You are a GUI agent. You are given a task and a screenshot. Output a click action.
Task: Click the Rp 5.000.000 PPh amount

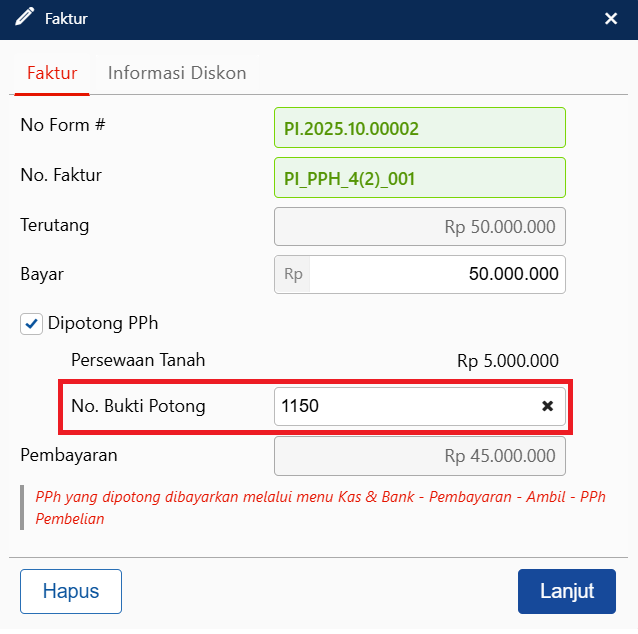(507, 361)
